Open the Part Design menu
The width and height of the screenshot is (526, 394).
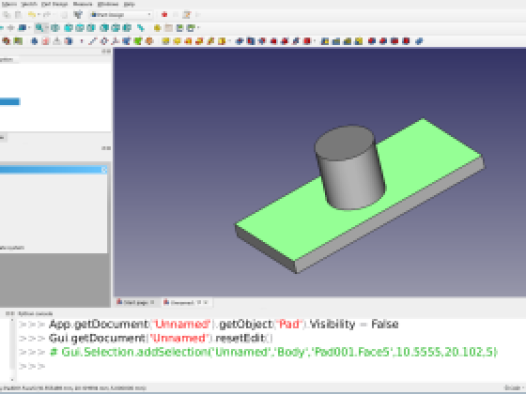[55, 4]
